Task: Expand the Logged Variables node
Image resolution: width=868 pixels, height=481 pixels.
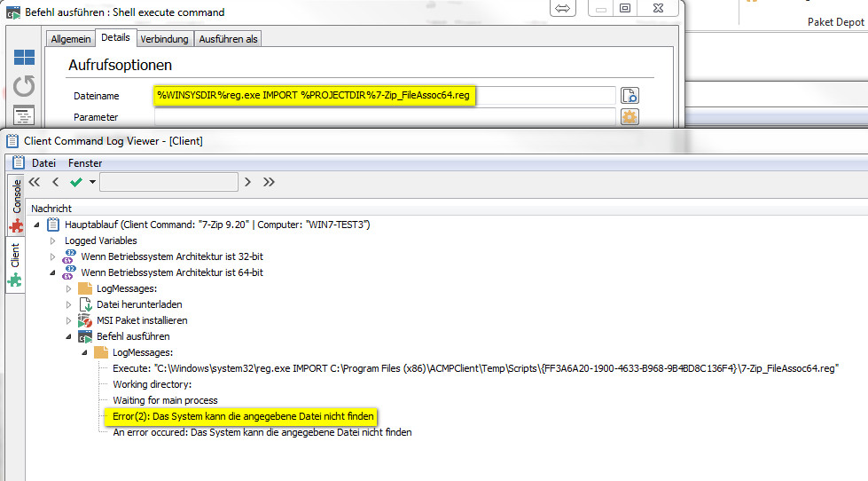Action: click(52, 240)
